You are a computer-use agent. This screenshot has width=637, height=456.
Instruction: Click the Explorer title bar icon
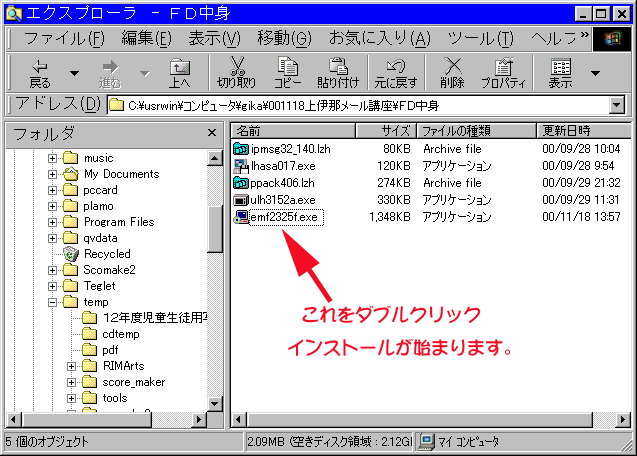(x=14, y=13)
